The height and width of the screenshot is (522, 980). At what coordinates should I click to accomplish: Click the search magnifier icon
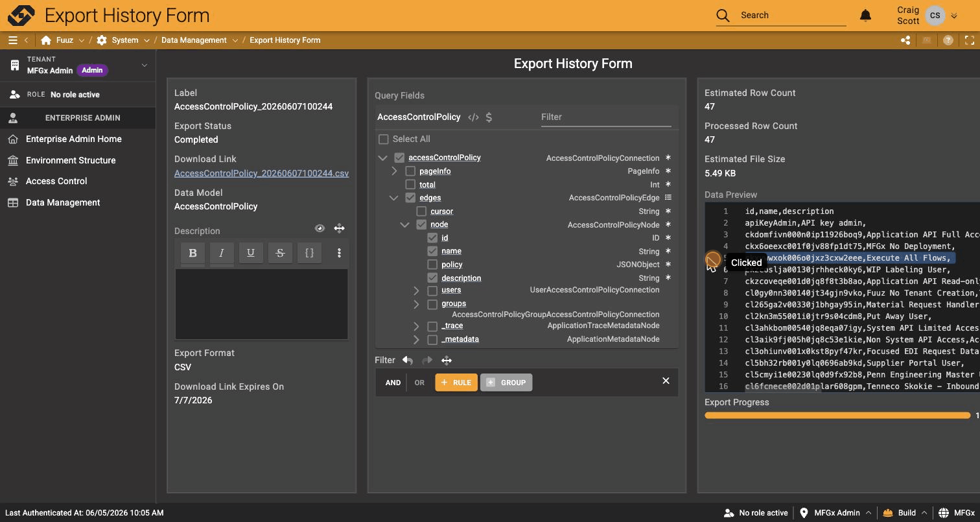pos(723,15)
